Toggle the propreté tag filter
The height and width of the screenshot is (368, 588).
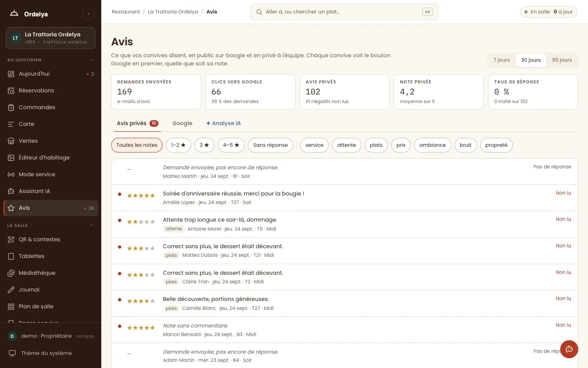[x=496, y=145]
